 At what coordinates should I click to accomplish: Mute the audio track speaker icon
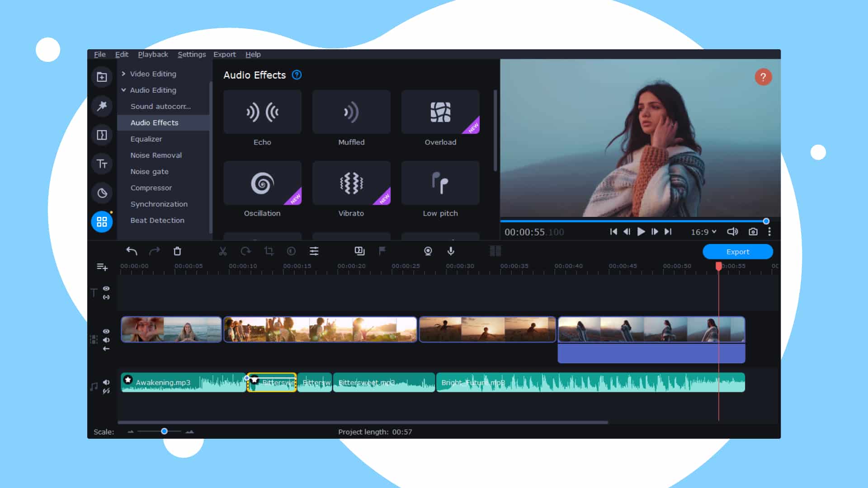point(106,382)
